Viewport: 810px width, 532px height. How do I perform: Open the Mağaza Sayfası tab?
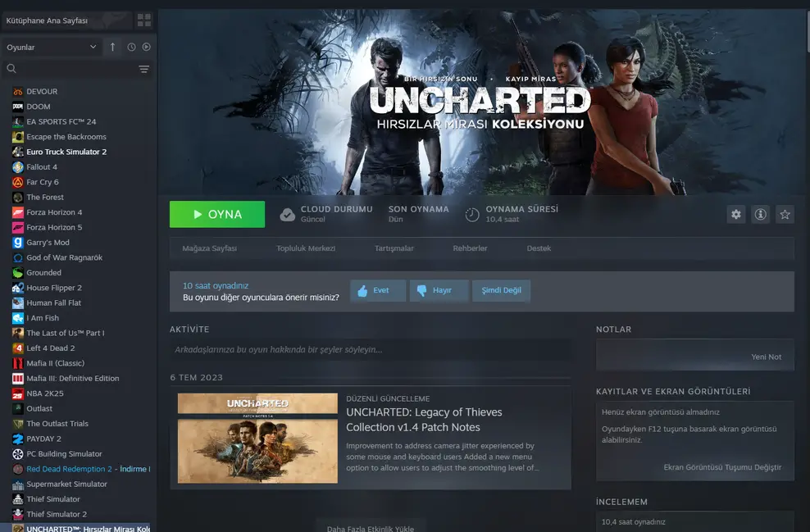(209, 248)
